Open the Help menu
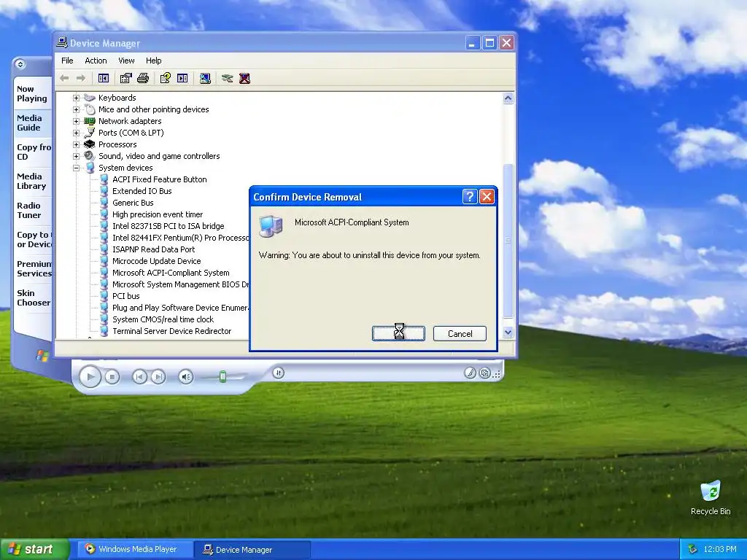747x560 pixels. 153,61
